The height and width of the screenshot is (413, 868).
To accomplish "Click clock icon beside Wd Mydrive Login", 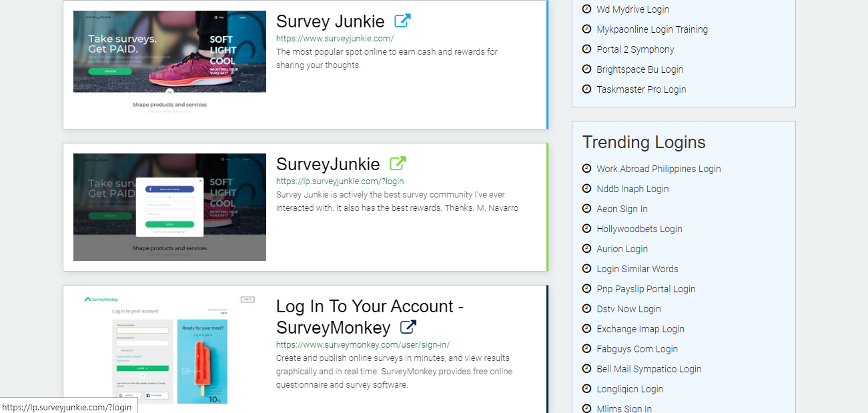I will (x=586, y=9).
